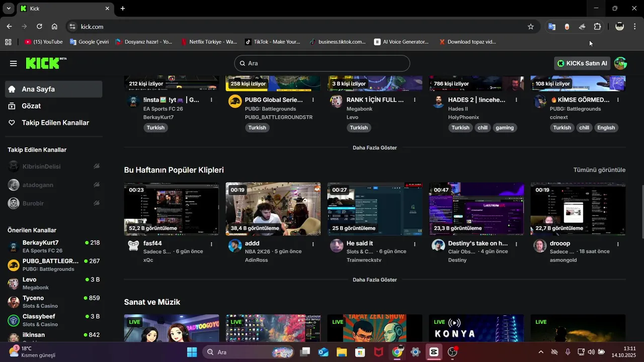Viewport: 644px width, 362px height.
Task: Expand more clips with Daha Fazla Göster
Action: [x=375, y=280]
